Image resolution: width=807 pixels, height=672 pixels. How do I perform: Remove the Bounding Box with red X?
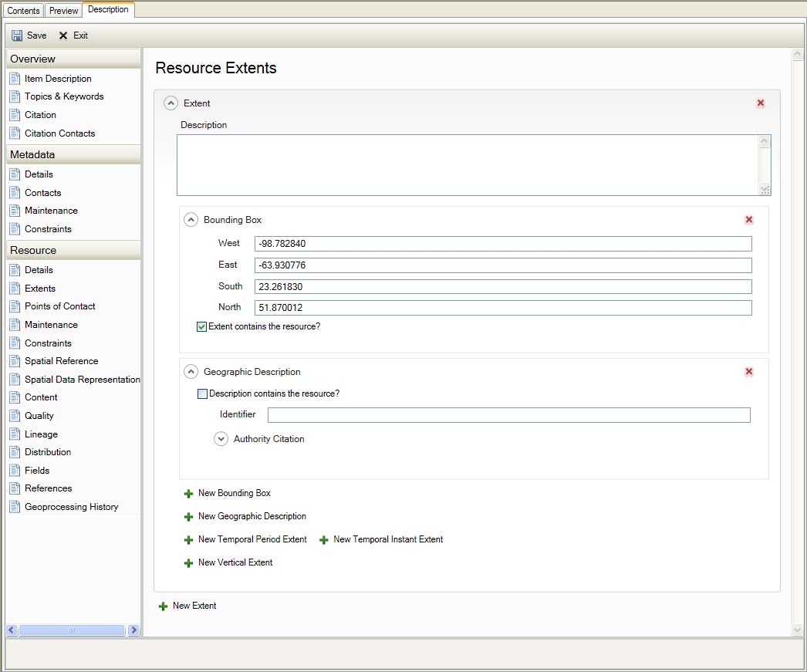point(748,220)
